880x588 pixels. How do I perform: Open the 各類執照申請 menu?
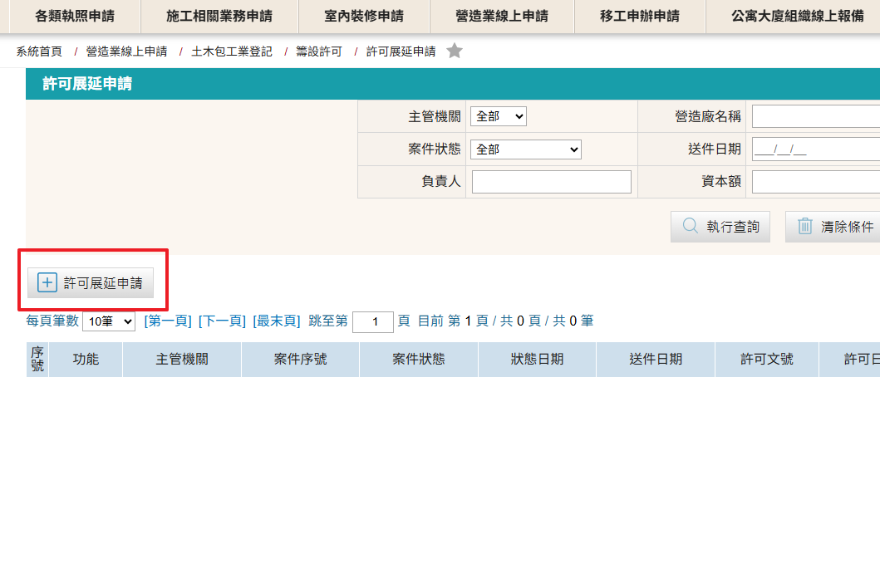pyautogui.click(x=75, y=16)
